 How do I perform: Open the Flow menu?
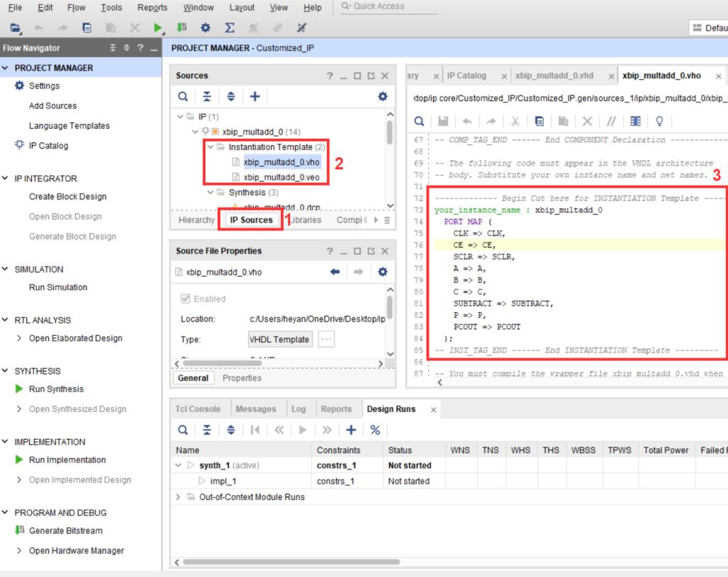pos(76,7)
